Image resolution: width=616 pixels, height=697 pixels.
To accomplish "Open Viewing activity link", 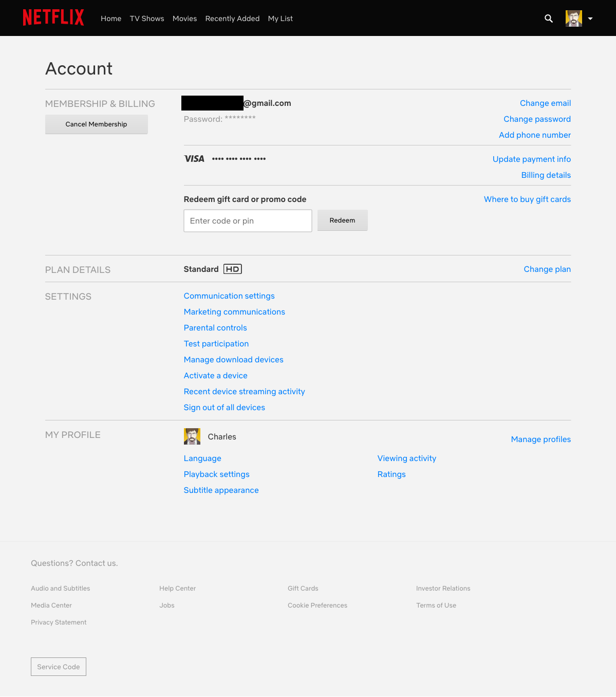I will coord(407,458).
